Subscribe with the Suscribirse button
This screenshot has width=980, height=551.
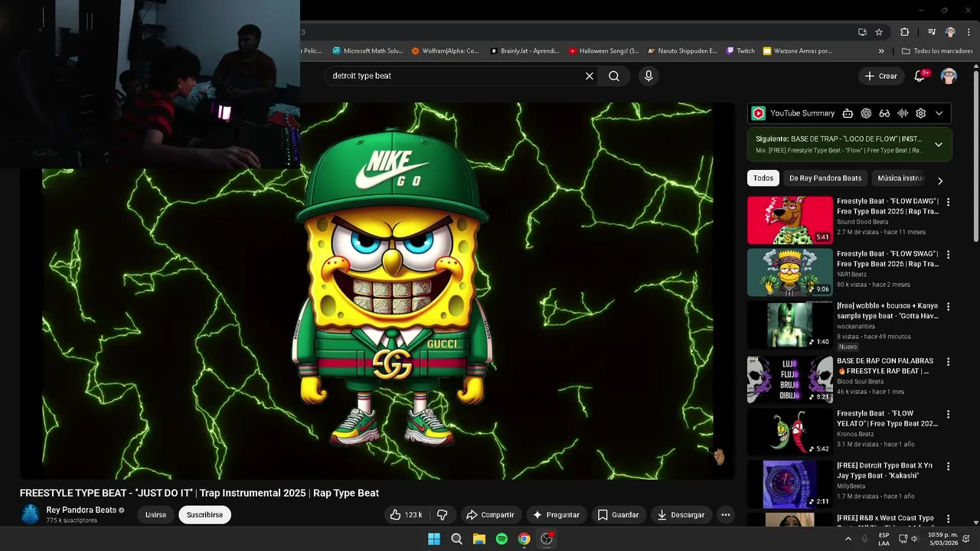(205, 515)
